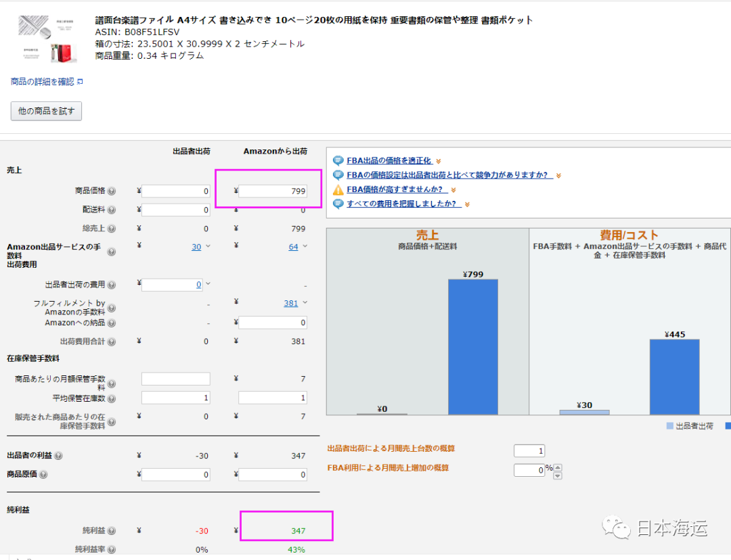
Task: Decrease FBA売上増加 percentage with down arrow
Action: 558,475
